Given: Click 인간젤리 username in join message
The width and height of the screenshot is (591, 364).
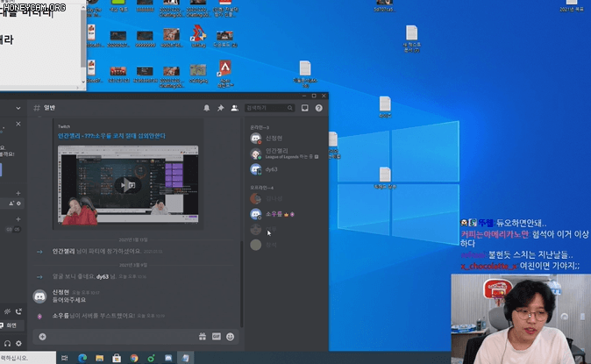Looking at the screenshot, I should 63,251.
